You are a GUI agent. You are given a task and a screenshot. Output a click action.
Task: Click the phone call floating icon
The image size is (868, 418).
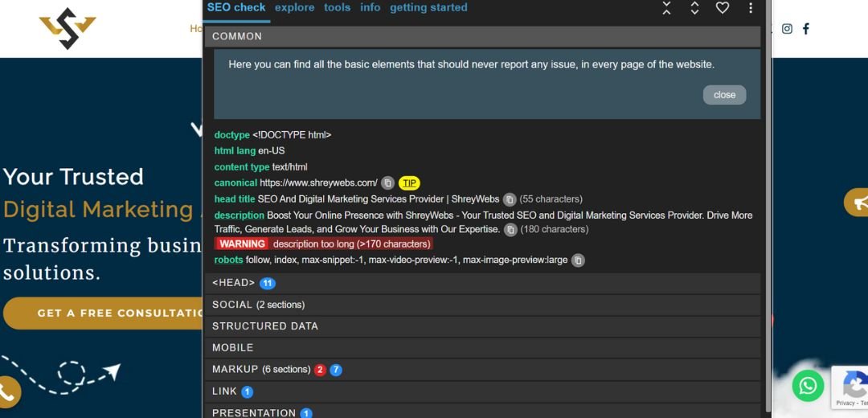pyautogui.click(x=8, y=392)
